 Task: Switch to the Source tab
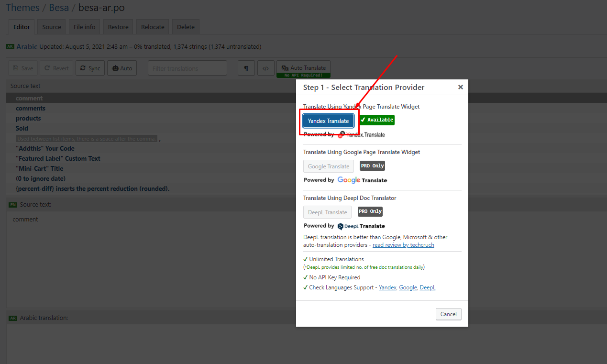52,27
